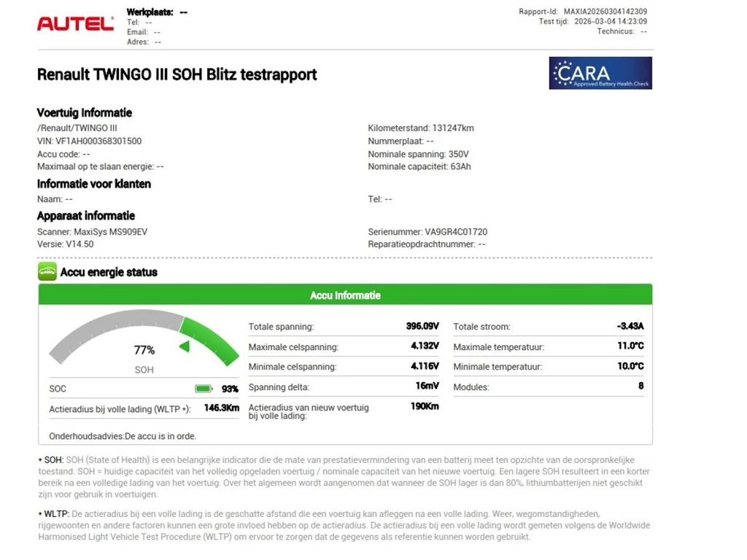
Task: Click the Rapport-Id value MAXIA20260304142309
Action: (604, 12)
